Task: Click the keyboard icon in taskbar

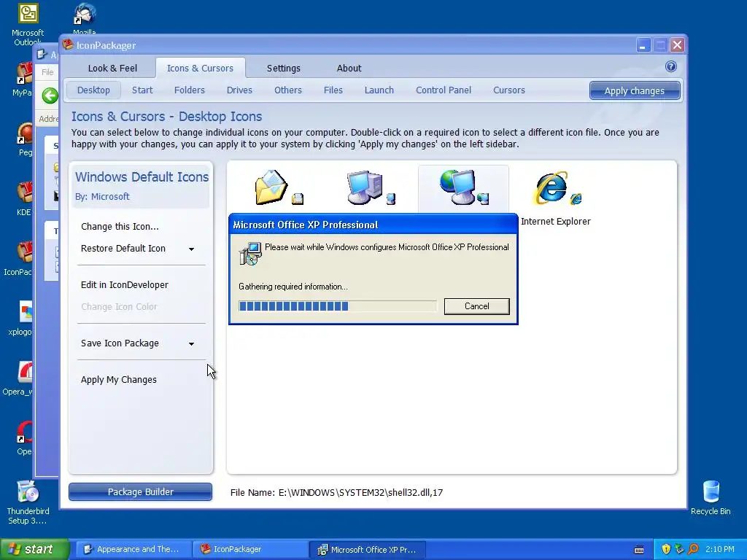Action: point(639,550)
